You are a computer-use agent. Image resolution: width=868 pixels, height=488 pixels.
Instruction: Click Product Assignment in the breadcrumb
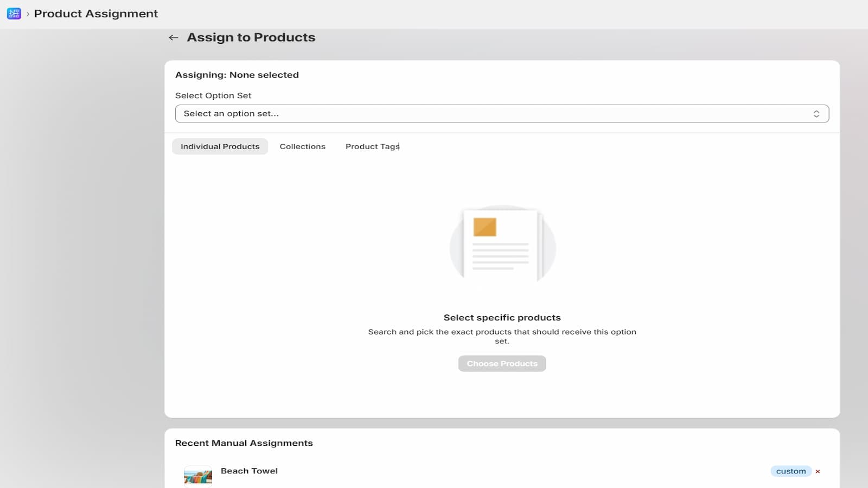point(95,14)
